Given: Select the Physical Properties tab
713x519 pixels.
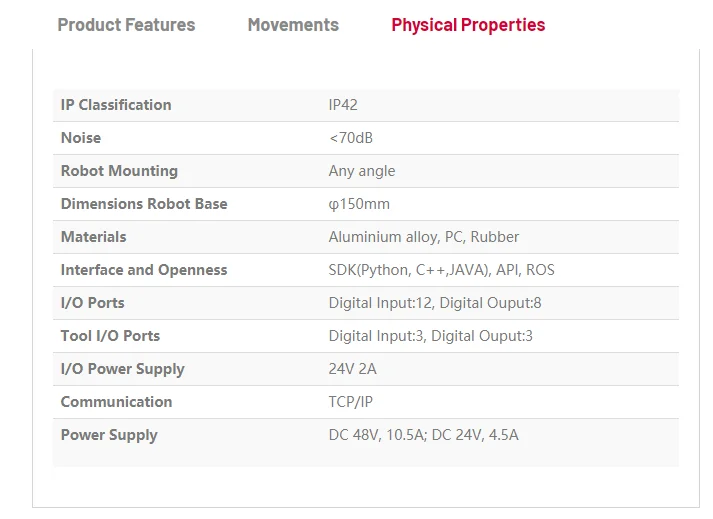Looking at the screenshot, I should [468, 25].
